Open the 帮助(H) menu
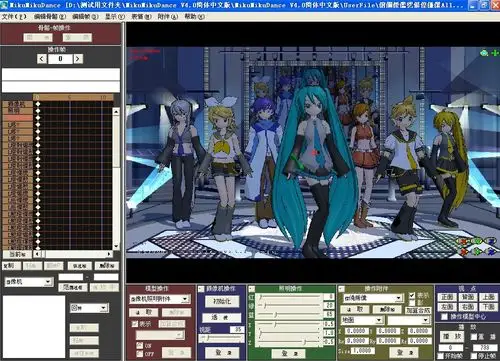 (x=195, y=17)
